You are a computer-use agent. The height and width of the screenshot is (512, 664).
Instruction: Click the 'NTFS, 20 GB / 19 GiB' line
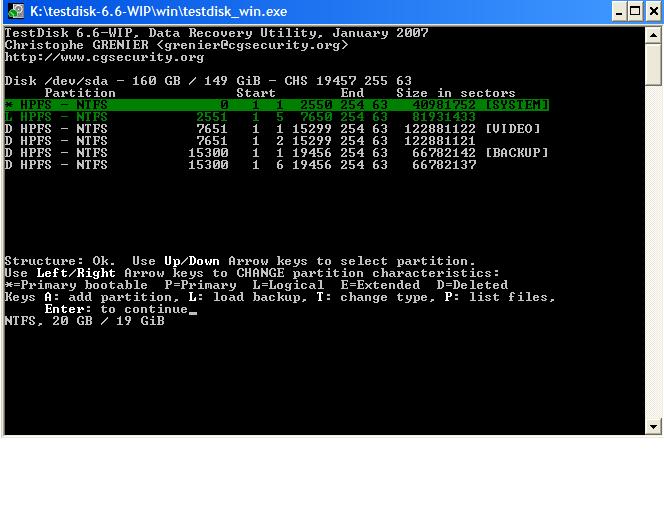point(84,321)
